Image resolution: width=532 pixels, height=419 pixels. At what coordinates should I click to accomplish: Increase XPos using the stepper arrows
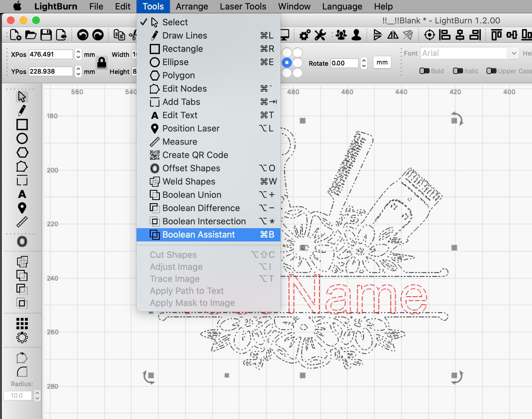78,52
